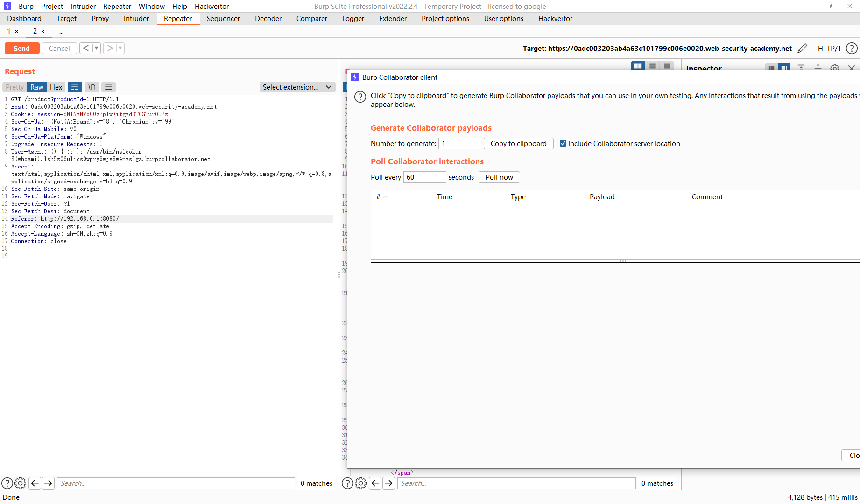Switch Request view to Pretty

click(x=14, y=87)
